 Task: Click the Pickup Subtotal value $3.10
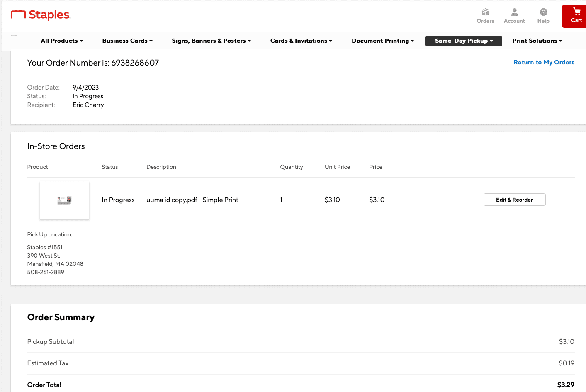click(x=567, y=342)
